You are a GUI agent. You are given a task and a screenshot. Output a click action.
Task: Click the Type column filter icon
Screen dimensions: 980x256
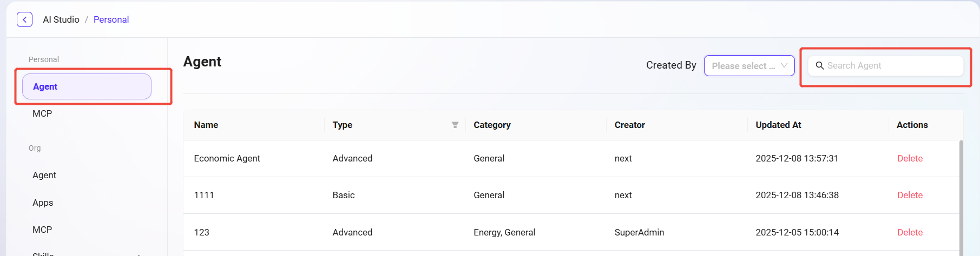(x=455, y=125)
